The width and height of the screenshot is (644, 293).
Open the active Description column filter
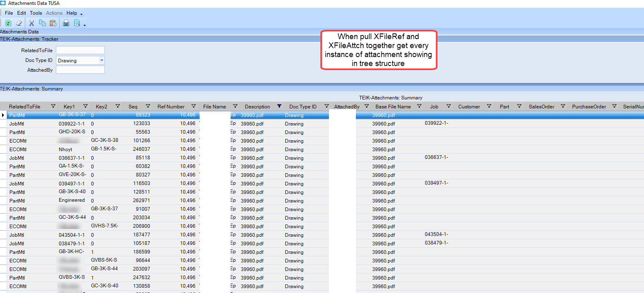tap(279, 106)
